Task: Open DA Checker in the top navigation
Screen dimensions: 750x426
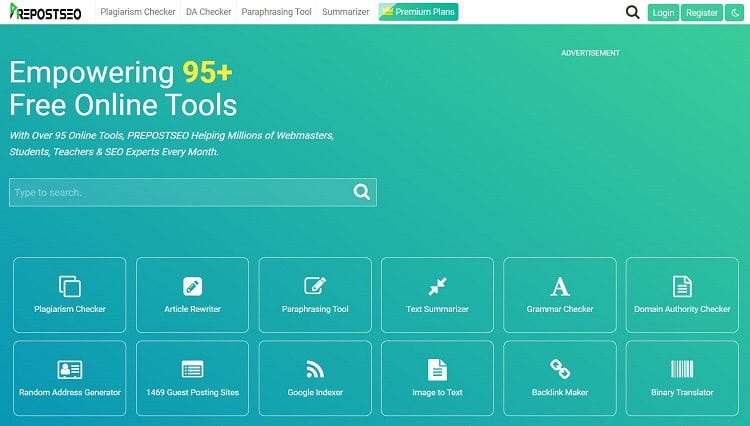Action: pyautogui.click(x=209, y=12)
